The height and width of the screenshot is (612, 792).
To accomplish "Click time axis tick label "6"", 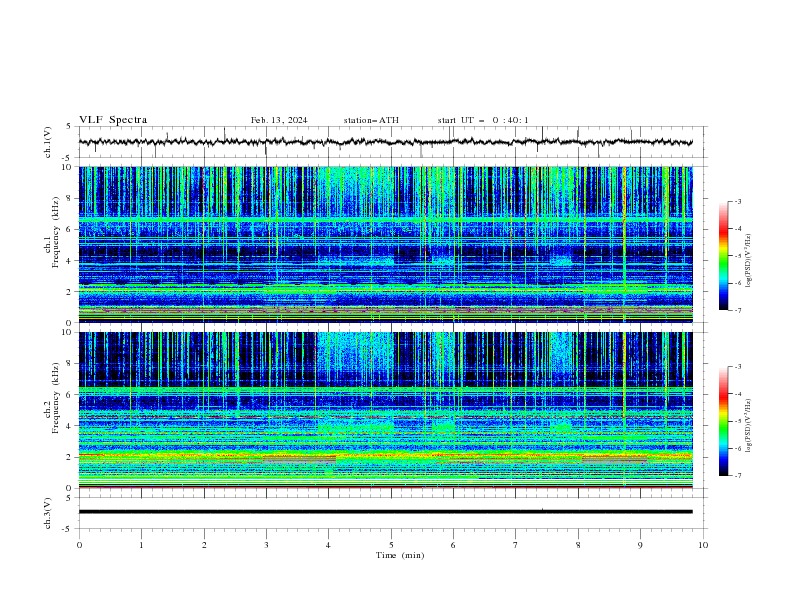I will pos(453,545).
